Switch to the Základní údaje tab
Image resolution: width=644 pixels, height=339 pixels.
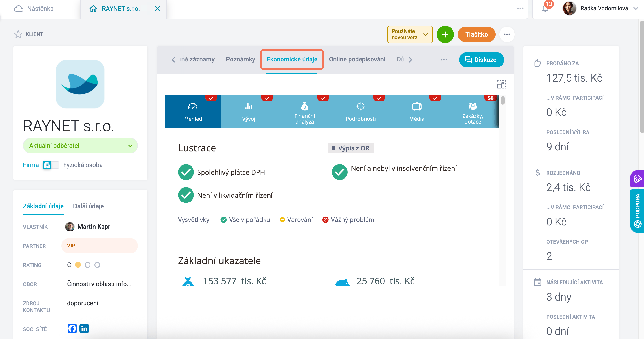click(x=43, y=206)
